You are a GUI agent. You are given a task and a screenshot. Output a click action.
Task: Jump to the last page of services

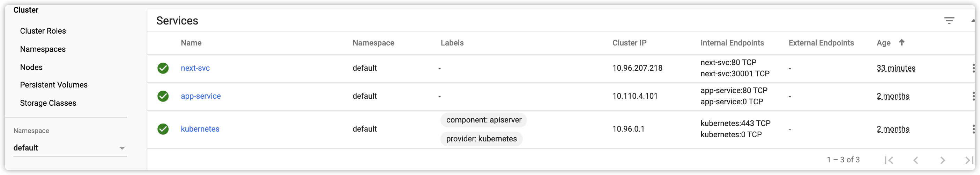coord(968,160)
